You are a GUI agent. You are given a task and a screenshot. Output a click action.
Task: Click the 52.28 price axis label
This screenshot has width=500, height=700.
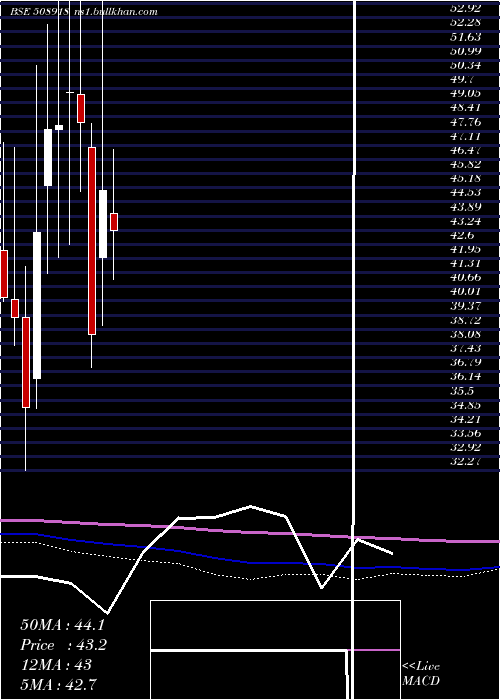[x=466, y=22]
